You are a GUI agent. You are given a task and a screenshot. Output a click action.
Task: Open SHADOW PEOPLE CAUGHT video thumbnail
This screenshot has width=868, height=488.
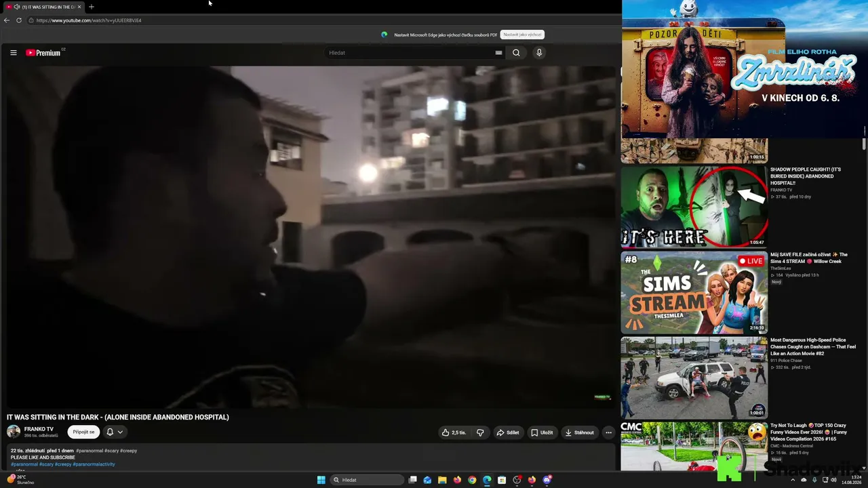[x=694, y=207]
